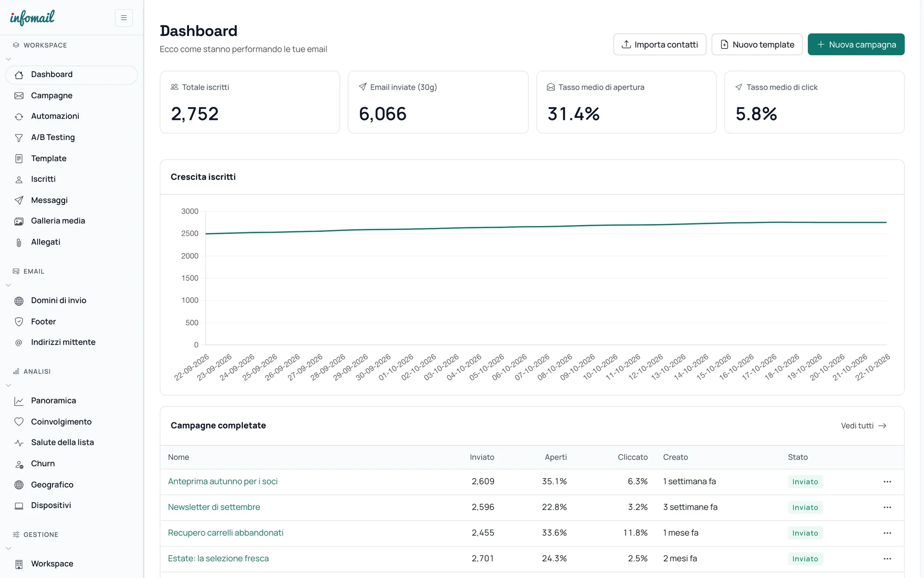Click the Domini di invio globe icon
The width and height of the screenshot is (924, 578).
[19, 301]
